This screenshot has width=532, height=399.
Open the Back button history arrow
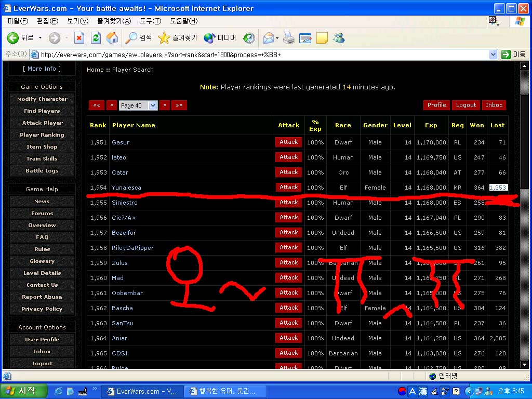[x=40, y=37]
